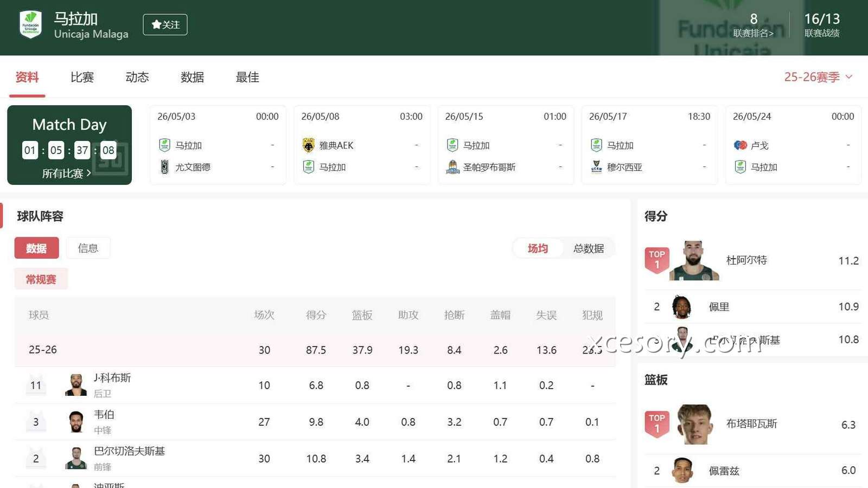Open 巴尔切洛夫斯基 player photo in roster
This screenshot has width=868, height=488.
point(76,458)
